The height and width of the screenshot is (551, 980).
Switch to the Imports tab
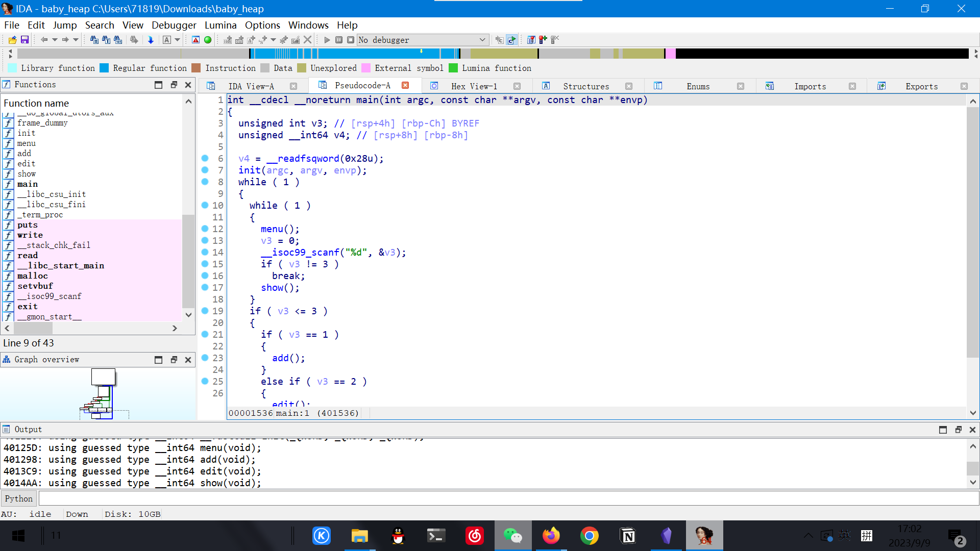pyautogui.click(x=810, y=86)
